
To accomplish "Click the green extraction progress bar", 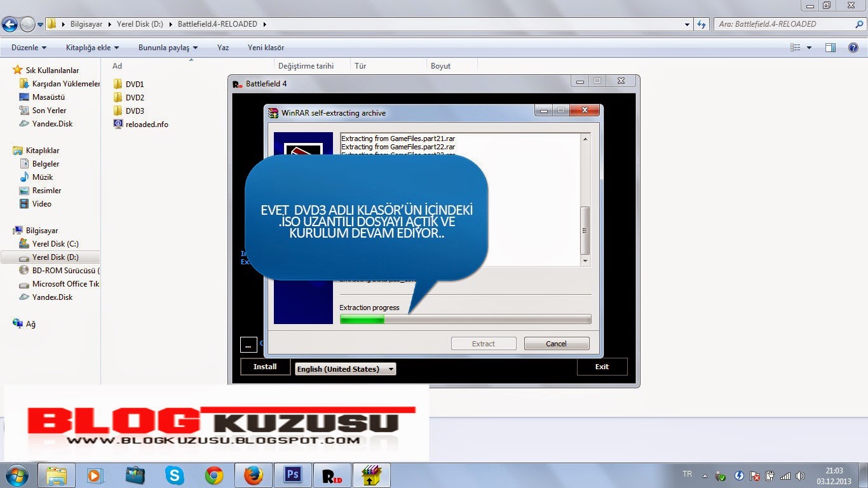I will [465, 319].
